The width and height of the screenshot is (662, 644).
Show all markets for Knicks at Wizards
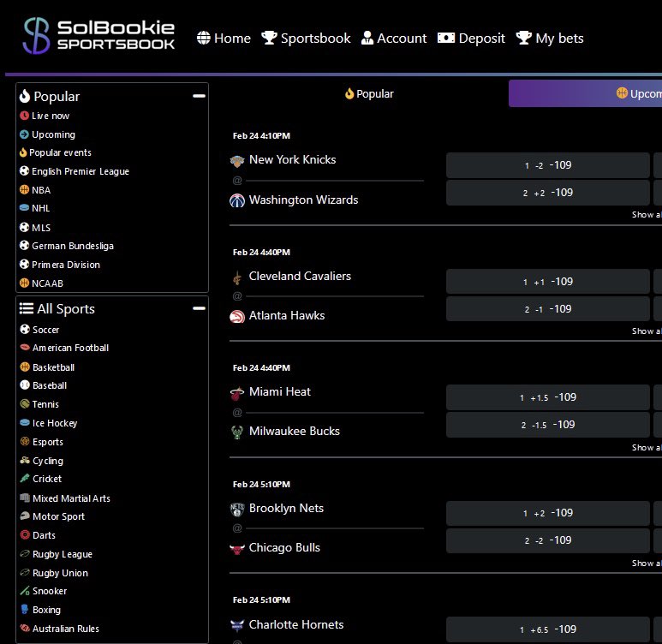pyautogui.click(x=647, y=215)
